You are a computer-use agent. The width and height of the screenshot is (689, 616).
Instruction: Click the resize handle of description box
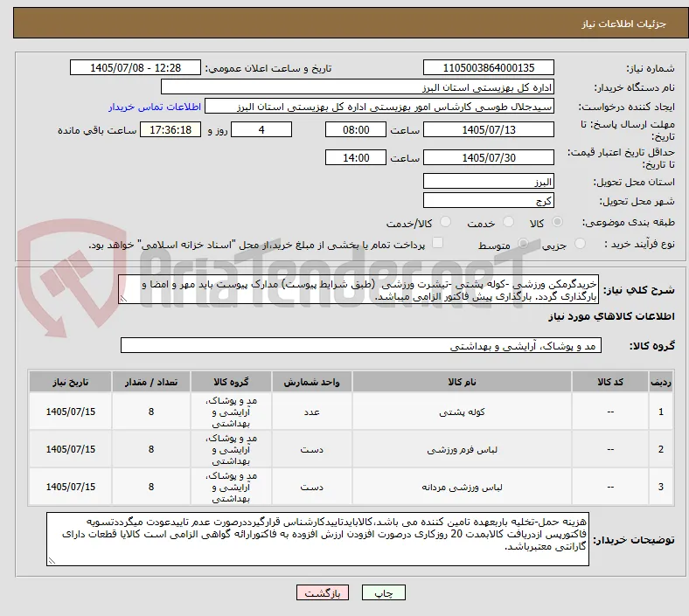pos(123,299)
